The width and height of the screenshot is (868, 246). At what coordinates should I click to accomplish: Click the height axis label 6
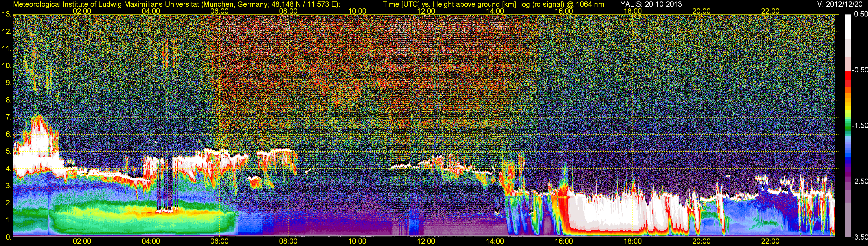tap(8, 135)
